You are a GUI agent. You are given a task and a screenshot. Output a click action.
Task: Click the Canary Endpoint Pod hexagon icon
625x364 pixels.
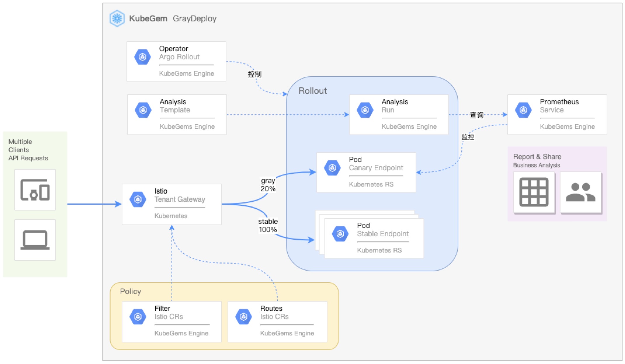332,168
